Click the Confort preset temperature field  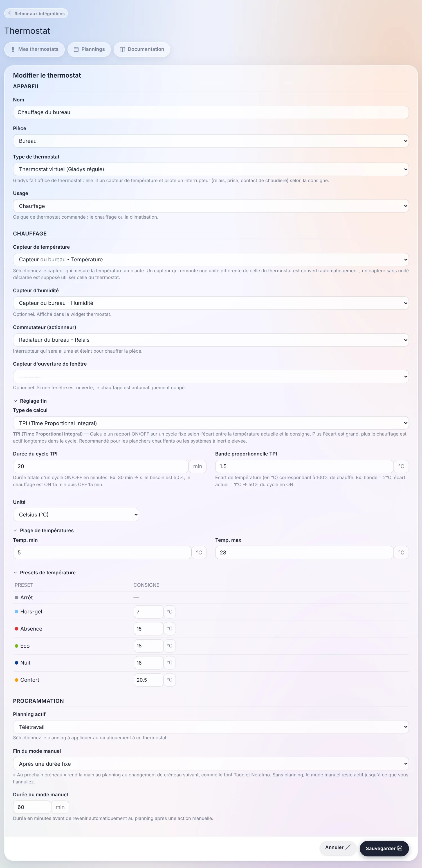149,680
